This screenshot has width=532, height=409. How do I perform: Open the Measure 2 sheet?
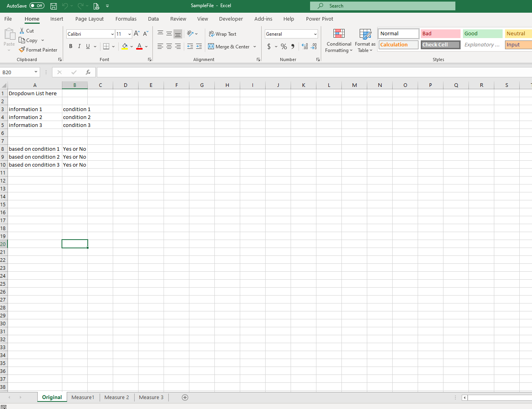click(116, 397)
